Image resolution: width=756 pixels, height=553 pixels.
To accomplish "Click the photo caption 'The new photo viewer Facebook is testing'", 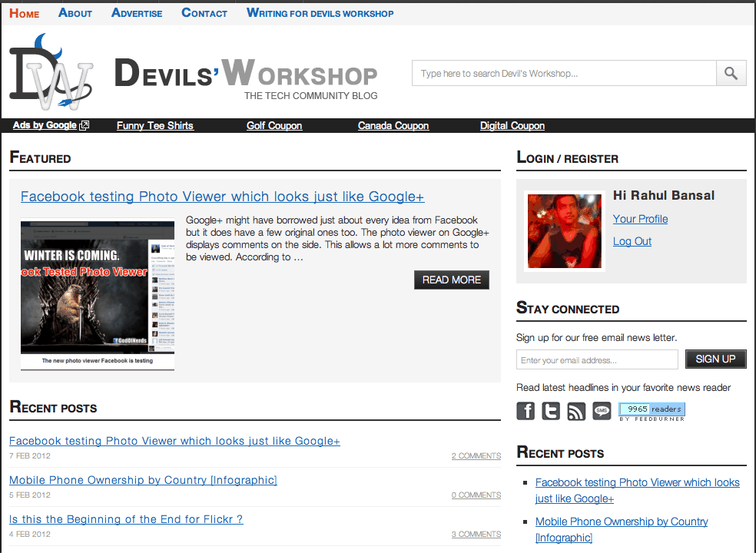I will 98,361.
